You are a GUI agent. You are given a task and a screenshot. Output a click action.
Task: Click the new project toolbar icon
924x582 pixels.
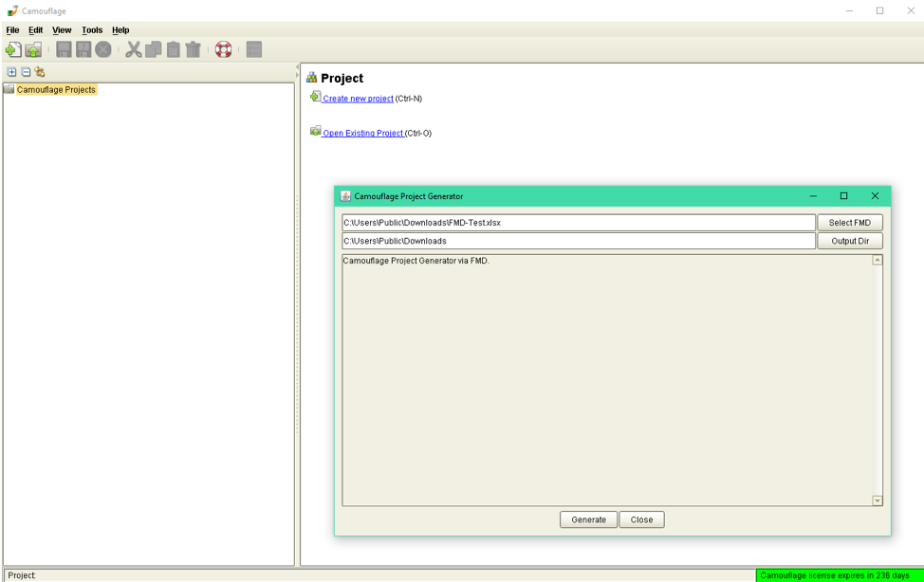click(x=12, y=49)
